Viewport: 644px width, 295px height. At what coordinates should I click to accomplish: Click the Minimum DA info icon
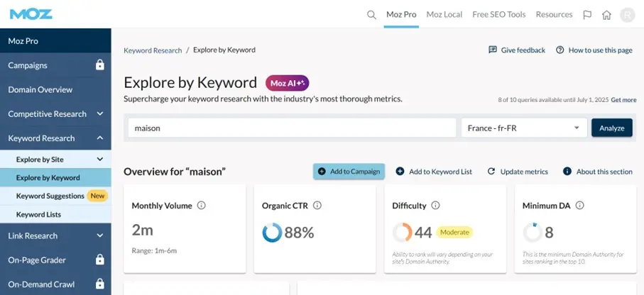579,205
